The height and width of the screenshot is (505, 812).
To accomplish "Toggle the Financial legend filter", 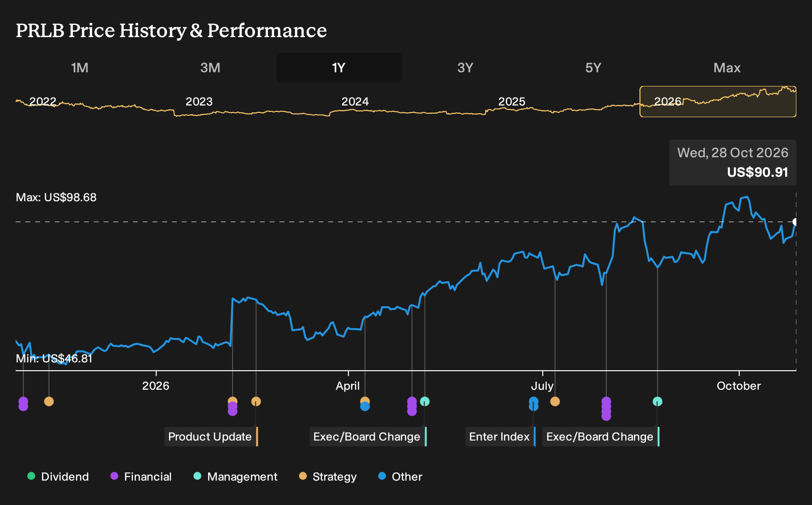I will [141, 476].
